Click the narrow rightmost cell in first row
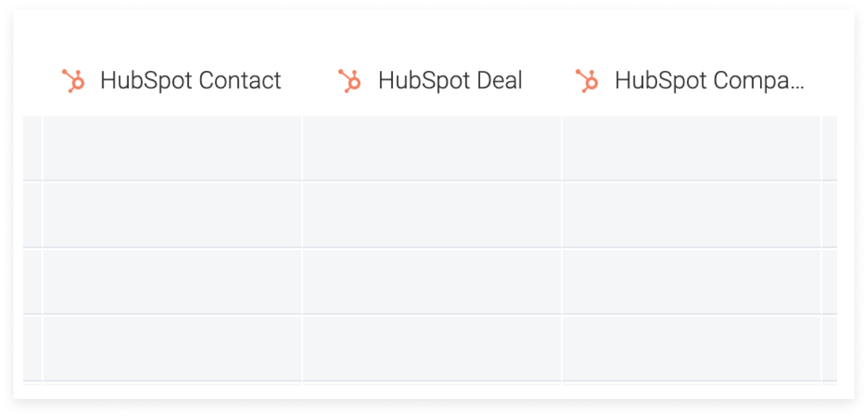Viewport: 868px width, 417px height. [830, 149]
